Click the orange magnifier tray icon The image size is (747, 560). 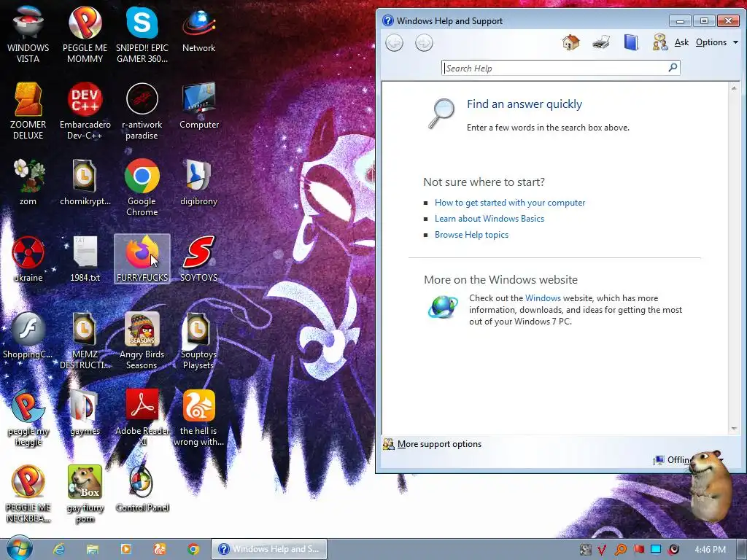pos(620,550)
